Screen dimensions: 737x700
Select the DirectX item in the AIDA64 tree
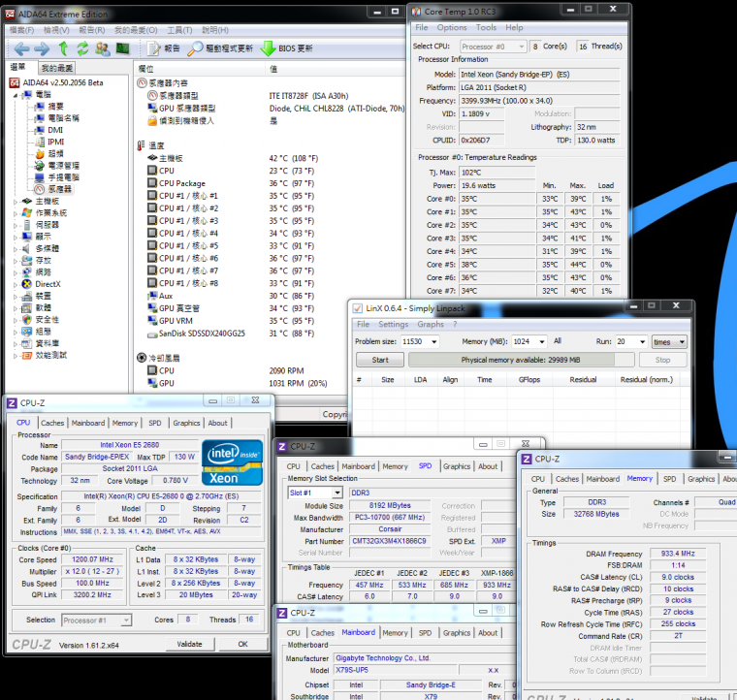pos(48,284)
